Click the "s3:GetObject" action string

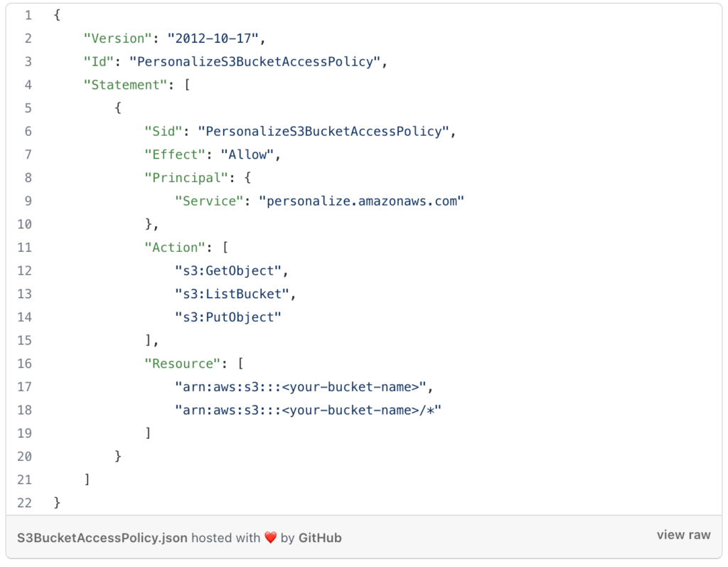228,270
